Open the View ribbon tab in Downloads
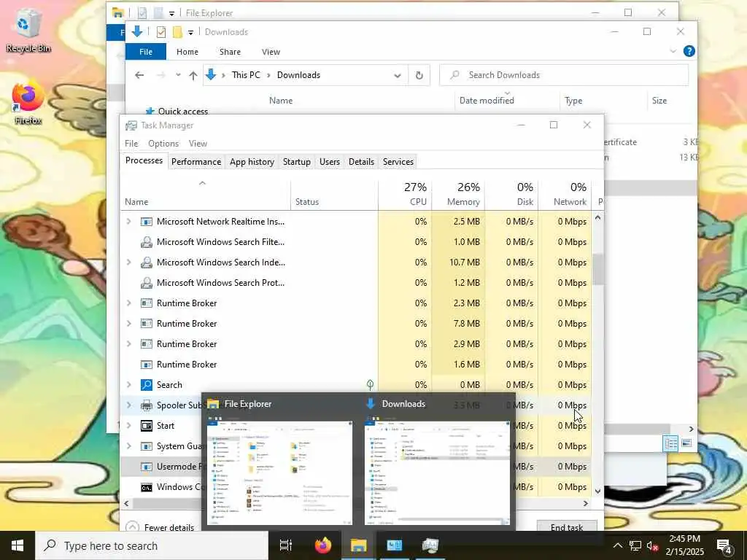Viewport: 747px width, 560px height. pos(271,52)
